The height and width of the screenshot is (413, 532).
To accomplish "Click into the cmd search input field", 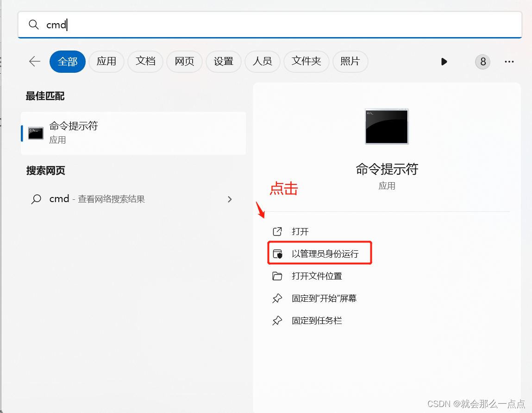I will click(x=270, y=25).
